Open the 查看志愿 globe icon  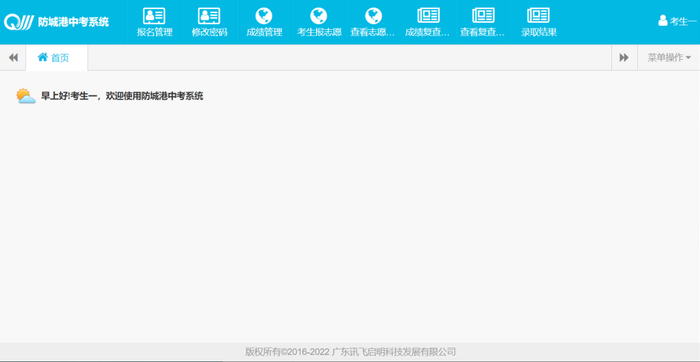pos(374,16)
